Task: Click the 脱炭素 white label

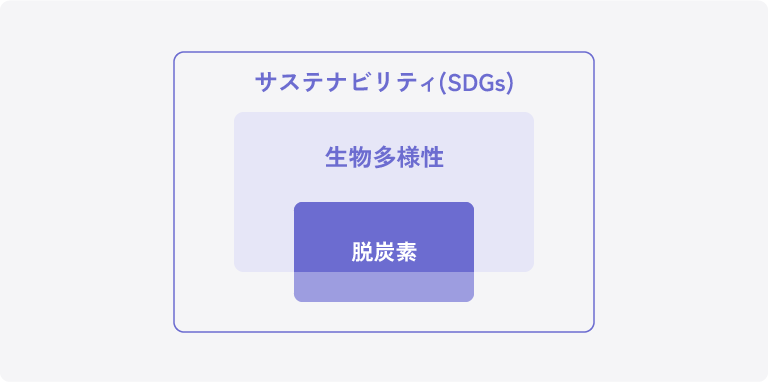Action: (384, 252)
